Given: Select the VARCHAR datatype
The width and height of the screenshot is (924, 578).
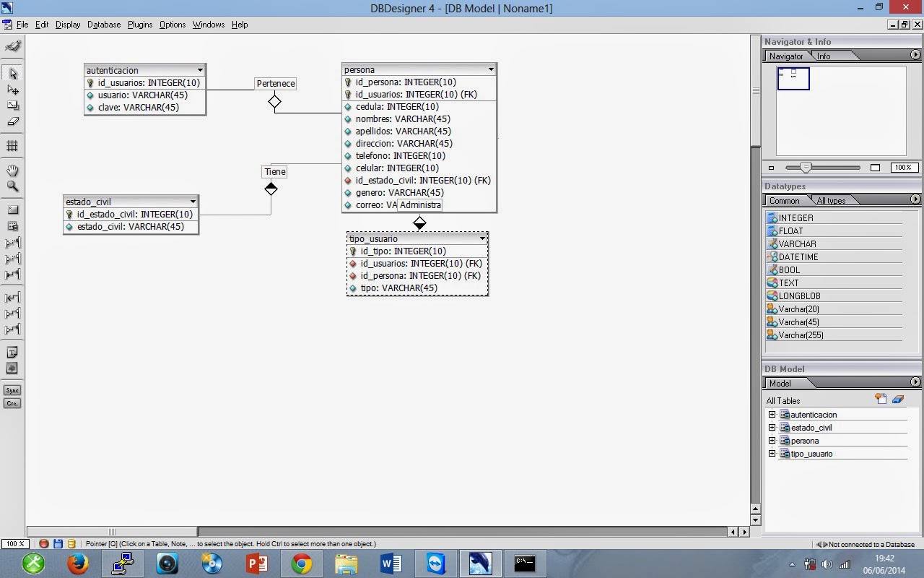Looking at the screenshot, I should pos(796,243).
